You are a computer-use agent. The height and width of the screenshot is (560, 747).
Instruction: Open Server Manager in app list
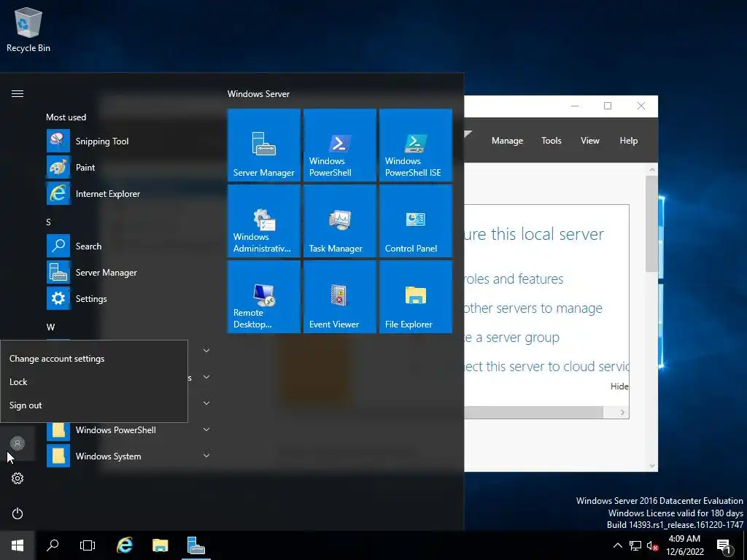[128, 273]
